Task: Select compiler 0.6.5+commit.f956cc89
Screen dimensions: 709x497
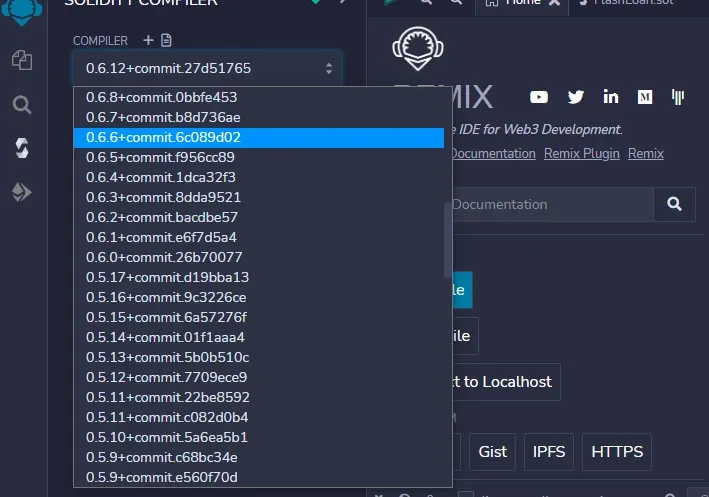Action: click(x=259, y=157)
